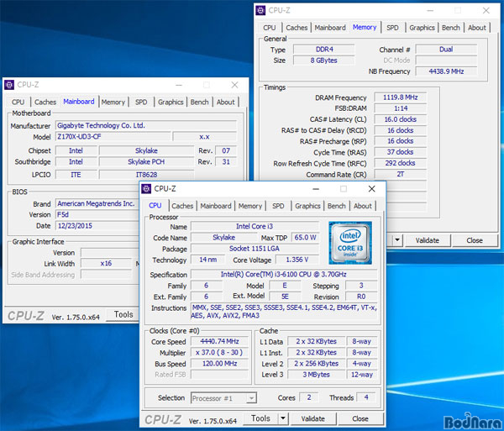This screenshot has height=431, width=504.
Task: Open the Caches tab in the Mainboard window
Action: click(x=45, y=102)
